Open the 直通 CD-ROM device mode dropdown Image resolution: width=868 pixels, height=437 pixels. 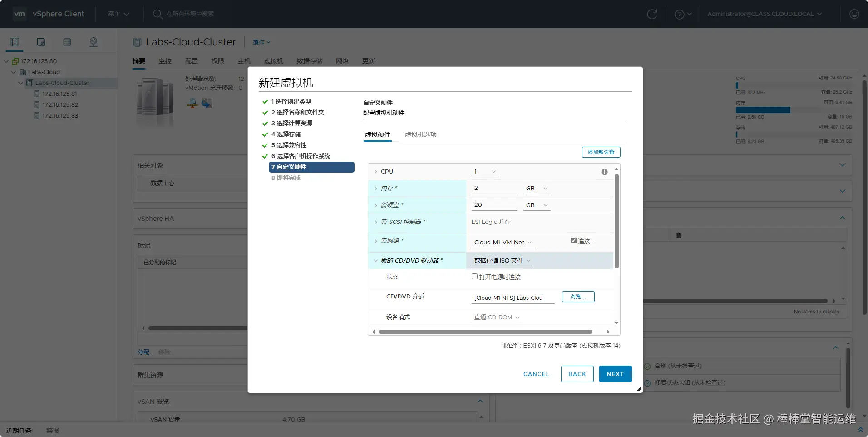(497, 318)
